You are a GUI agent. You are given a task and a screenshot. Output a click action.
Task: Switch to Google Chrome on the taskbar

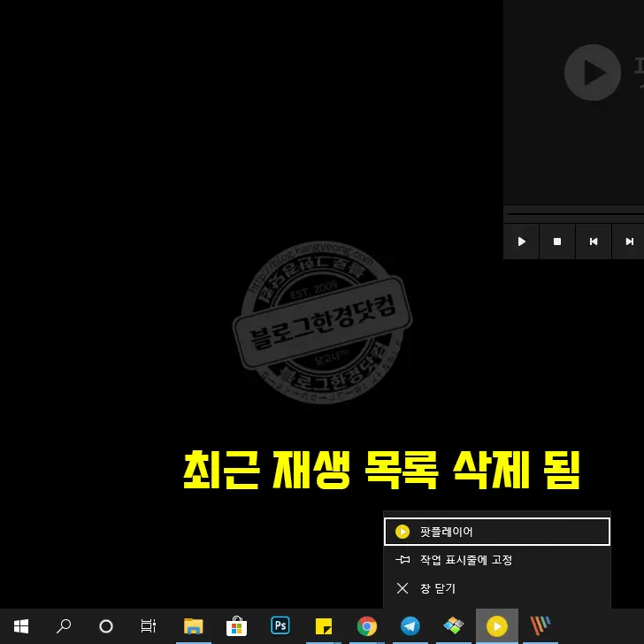coord(367,626)
